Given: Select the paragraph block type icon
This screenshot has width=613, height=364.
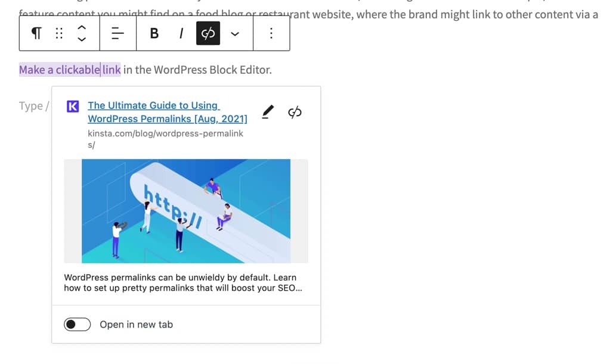Looking at the screenshot, I should [x=35, y=33].
